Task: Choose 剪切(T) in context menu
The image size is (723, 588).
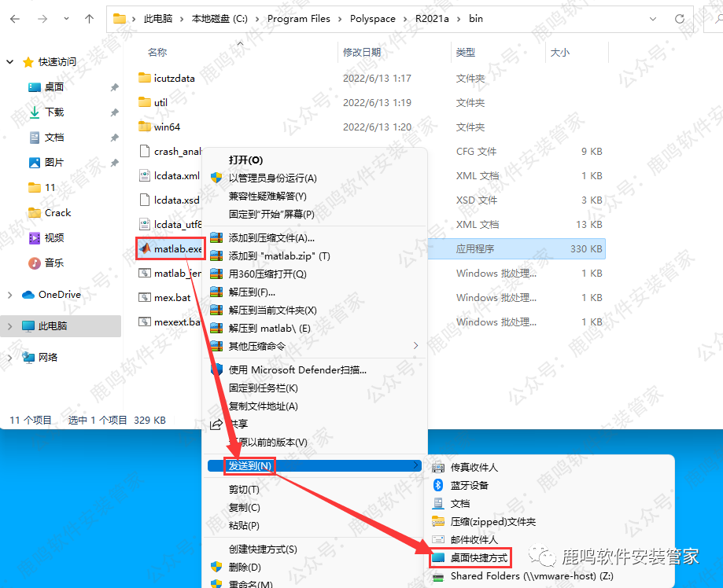Action: (x=244, y=490)
